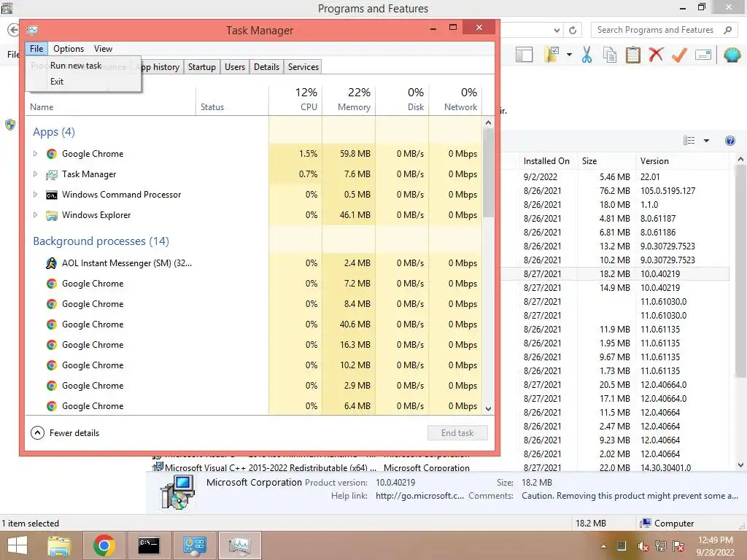Open the view options dropdown arrow
This screenshot has width=747, height=560.
706,141
